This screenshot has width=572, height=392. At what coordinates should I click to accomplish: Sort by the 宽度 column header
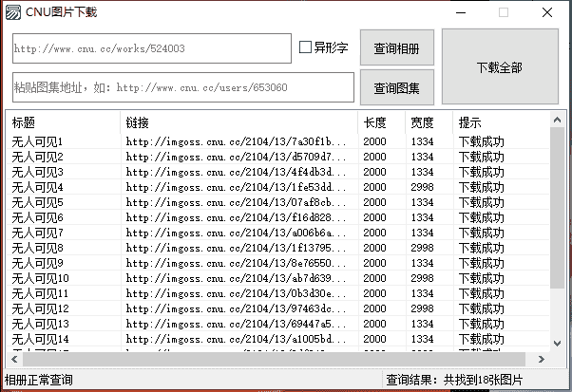[x=428, y=122]
